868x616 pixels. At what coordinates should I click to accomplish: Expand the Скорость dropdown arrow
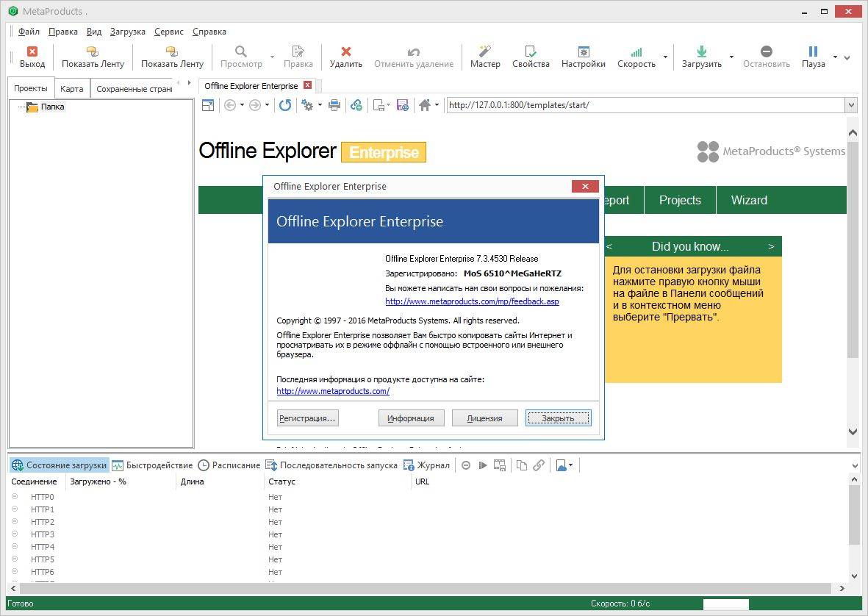point(665,57)
